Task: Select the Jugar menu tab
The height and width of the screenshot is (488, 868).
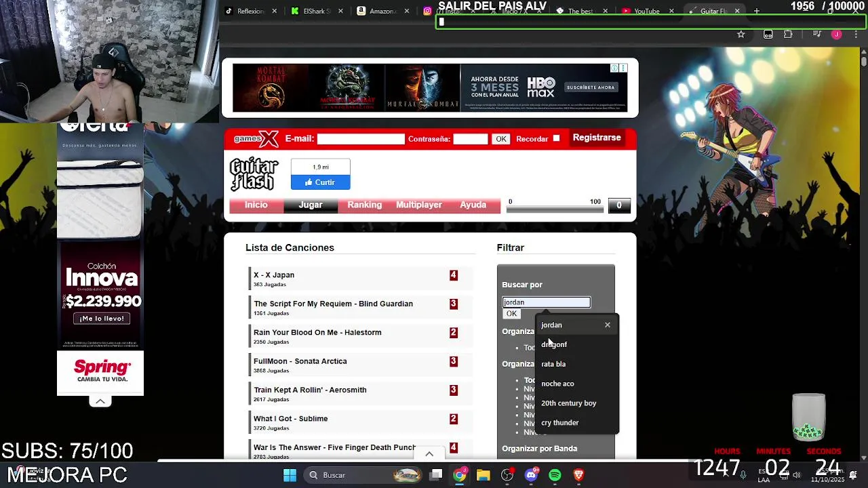Action: [x=311, y=205]
